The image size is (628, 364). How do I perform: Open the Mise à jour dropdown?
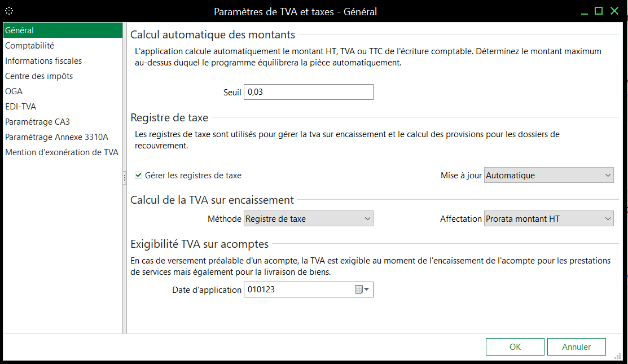548,176
